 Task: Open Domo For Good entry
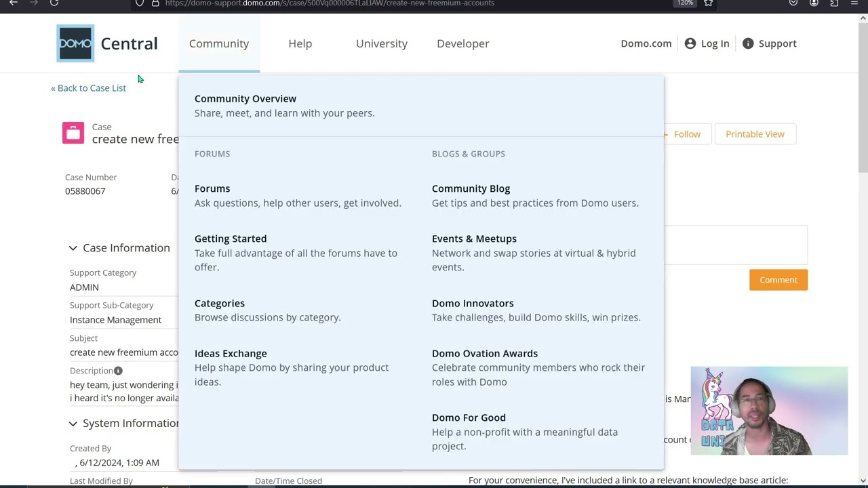(x=469, y=418)
